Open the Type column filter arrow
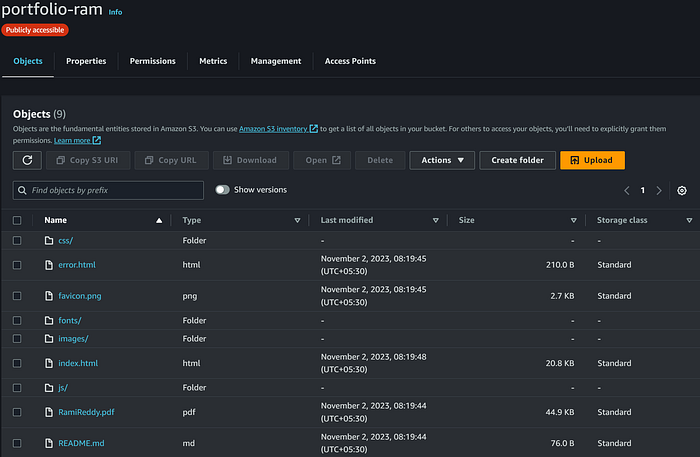This screenshot has width=700, height=457. point(297,220)
